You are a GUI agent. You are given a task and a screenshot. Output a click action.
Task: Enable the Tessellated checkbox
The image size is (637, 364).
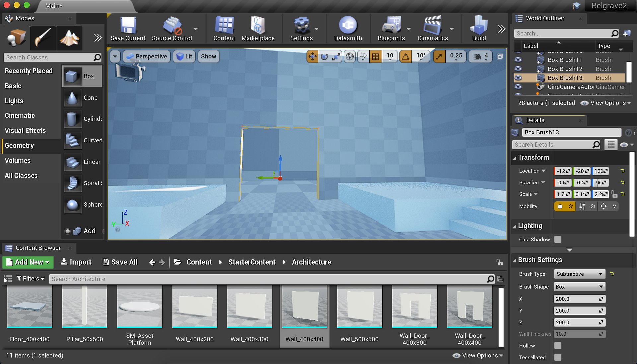(558, 357)
